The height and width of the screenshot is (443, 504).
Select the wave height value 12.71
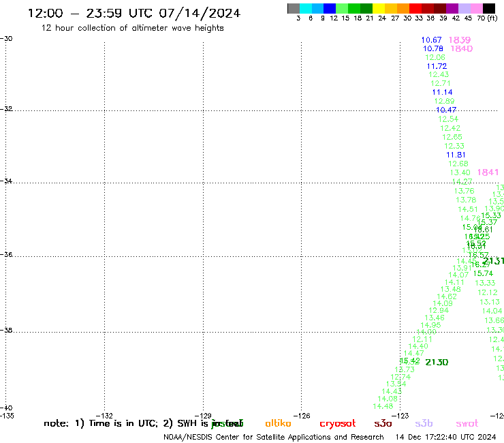click(x=441, y=83)
